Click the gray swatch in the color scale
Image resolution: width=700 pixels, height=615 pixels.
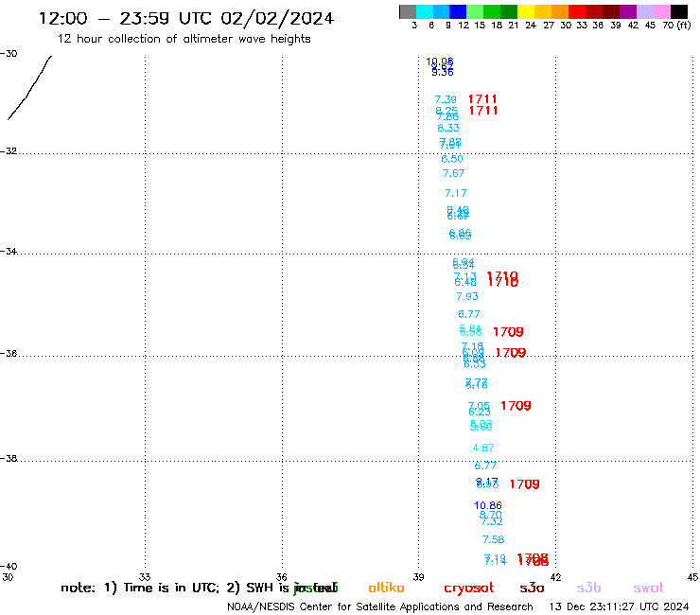click(408, 11)
